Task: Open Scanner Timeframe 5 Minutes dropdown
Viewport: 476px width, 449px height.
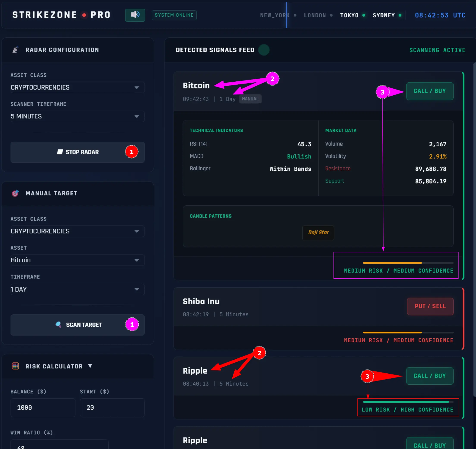Action: [77, 116]
